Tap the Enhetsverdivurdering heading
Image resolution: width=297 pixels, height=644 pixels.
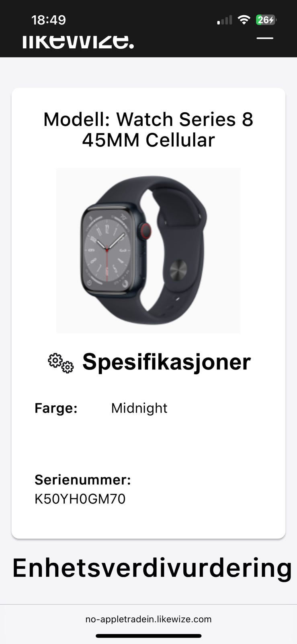[x=152, y=568]
